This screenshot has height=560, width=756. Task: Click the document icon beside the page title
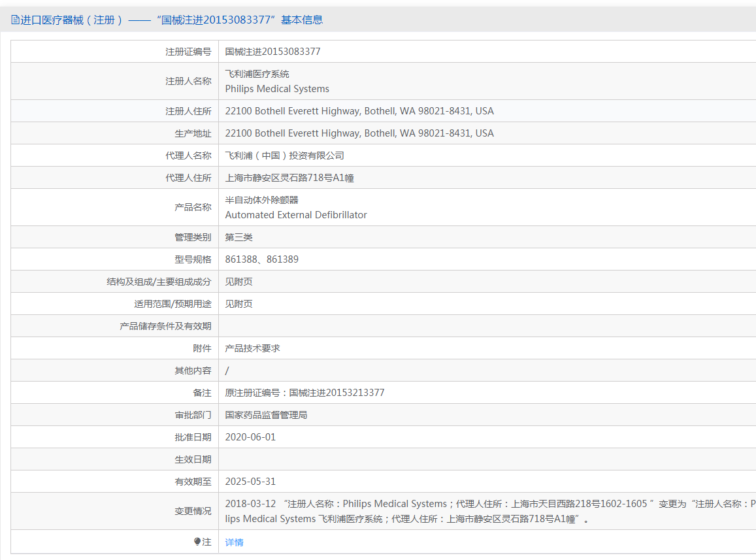(16, 20)
